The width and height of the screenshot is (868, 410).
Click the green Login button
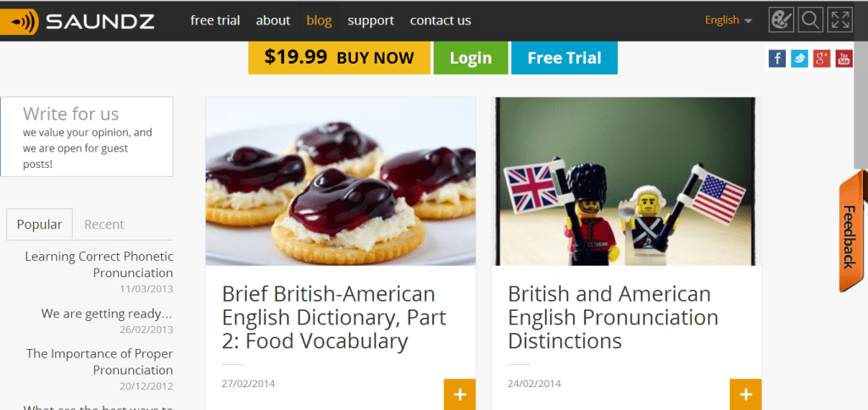click(x=470, y=58)
